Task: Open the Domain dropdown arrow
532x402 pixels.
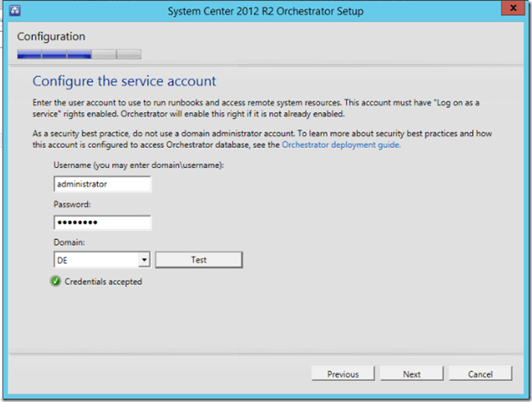Action: pyautogui.click(x=144, y=260)
